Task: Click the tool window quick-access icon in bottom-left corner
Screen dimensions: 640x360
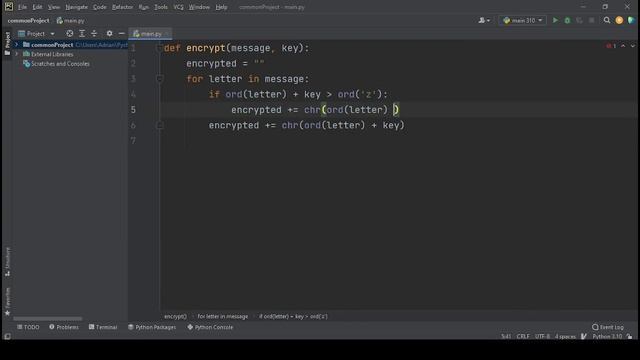Action: [7, 336]
